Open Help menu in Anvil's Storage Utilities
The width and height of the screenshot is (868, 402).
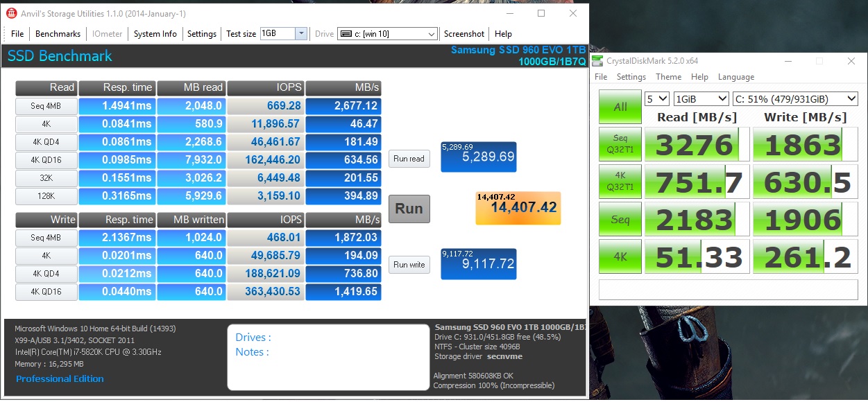pos(504,34)
